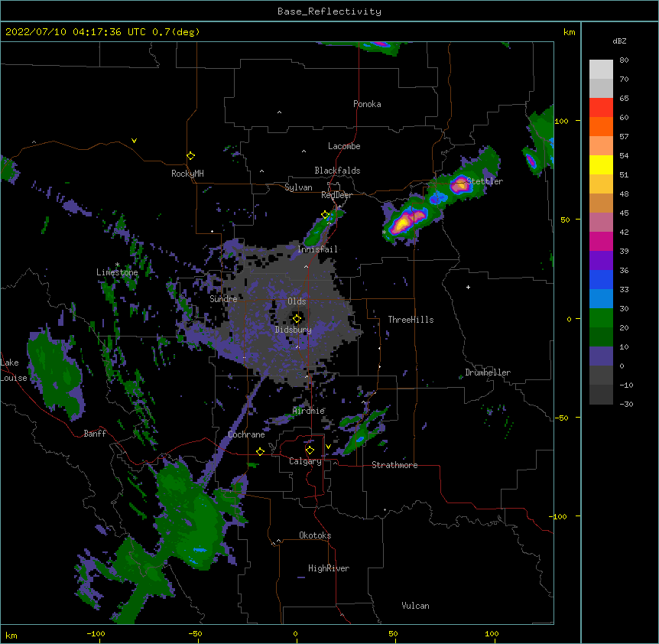Click the Strathmore label
This screenshot has height=644, width=659.
pyautogui.click(x=394, y=465)
